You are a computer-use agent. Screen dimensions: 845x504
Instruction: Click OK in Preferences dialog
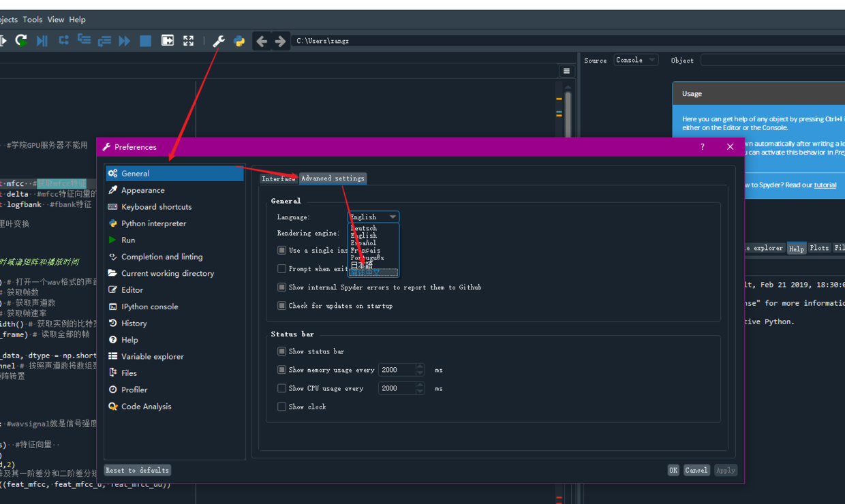point(673,470)
